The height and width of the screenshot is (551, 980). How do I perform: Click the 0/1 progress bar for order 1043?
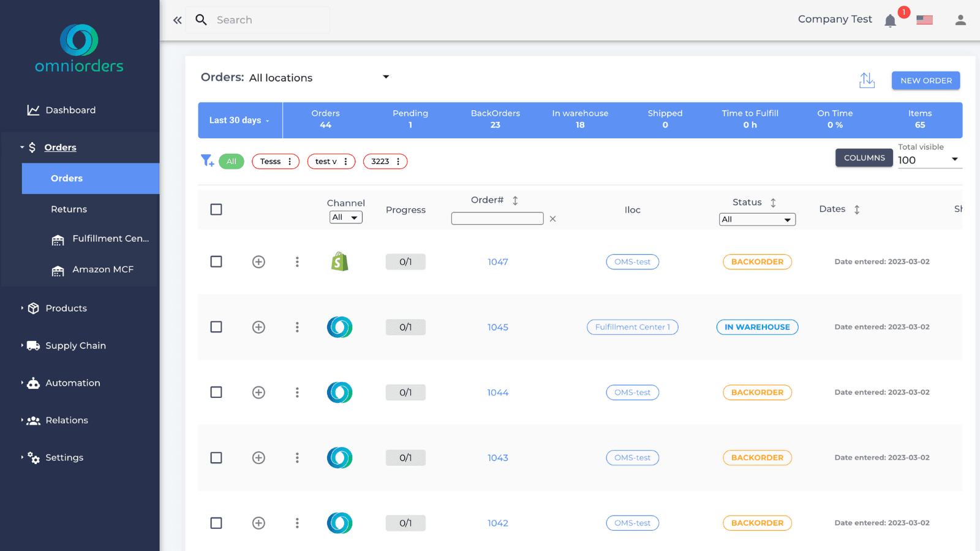click(x=405, y=457)
